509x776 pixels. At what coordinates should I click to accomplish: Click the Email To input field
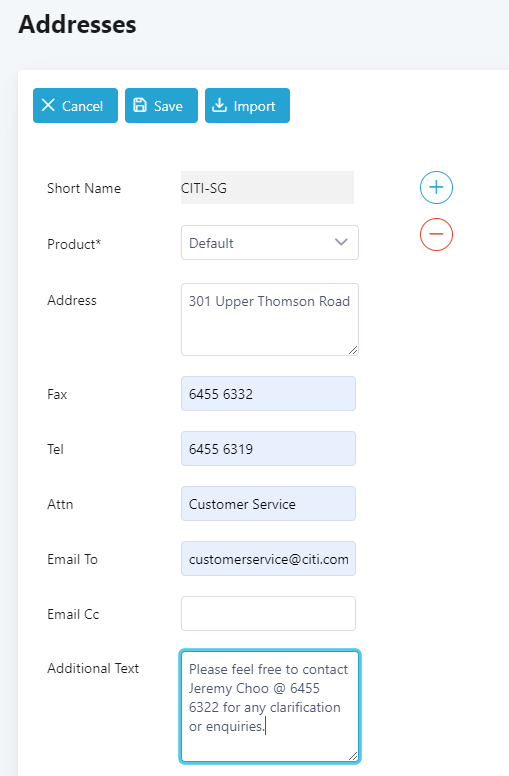pyautogui.click(x=268, y=558)
